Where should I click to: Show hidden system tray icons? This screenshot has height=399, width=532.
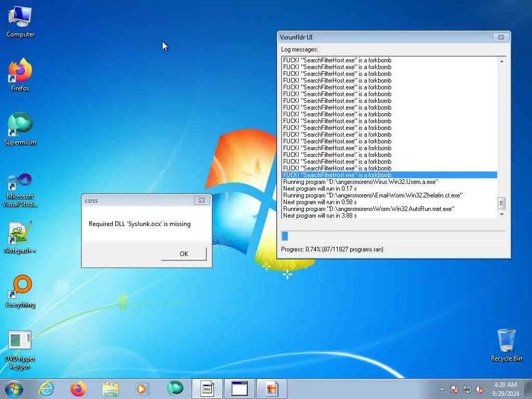tap(442, 390)
